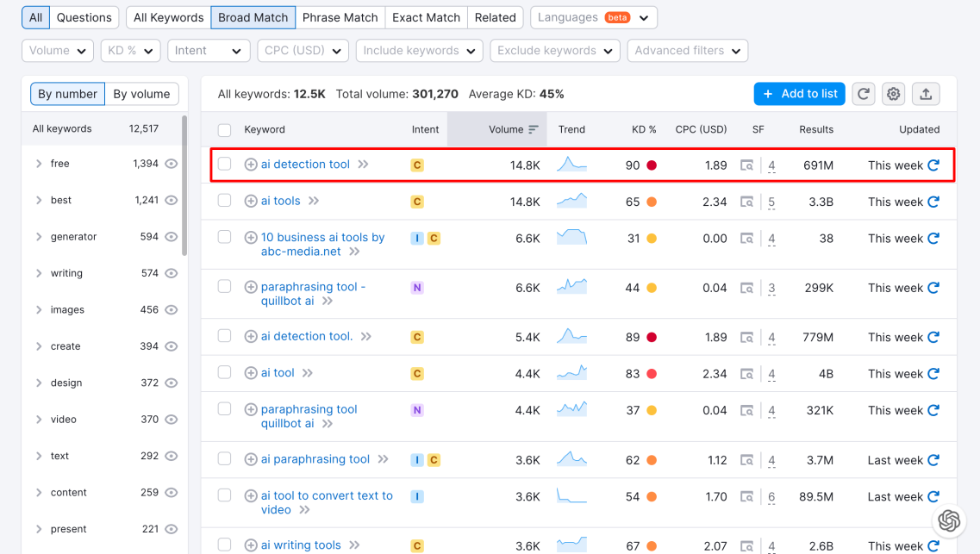
Task: Click plus icon beside 'ai tools' keyword
Action: (251, 202)
